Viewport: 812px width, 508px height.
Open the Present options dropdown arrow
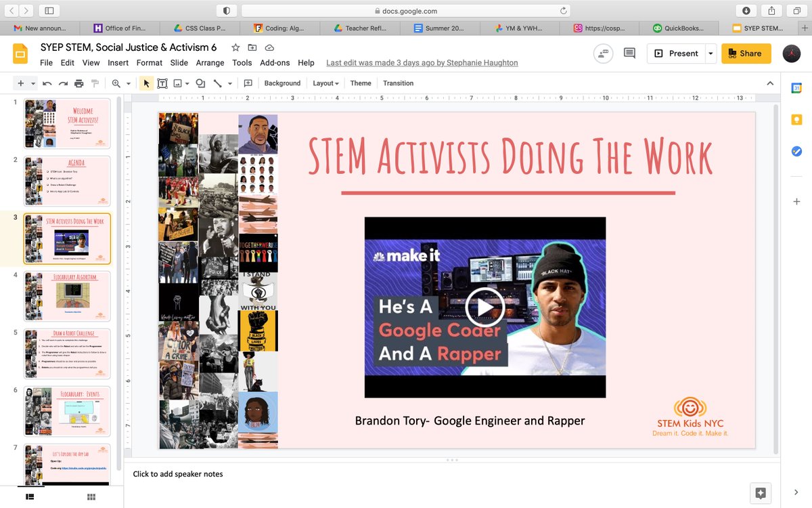pos(710,54)
